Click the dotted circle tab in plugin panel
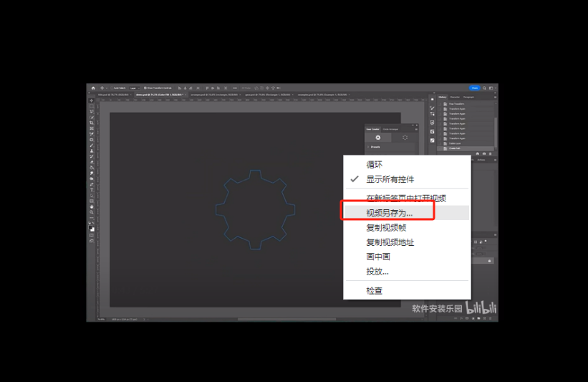Viewport: 588px width, 382px height. [x=405, y=137]
